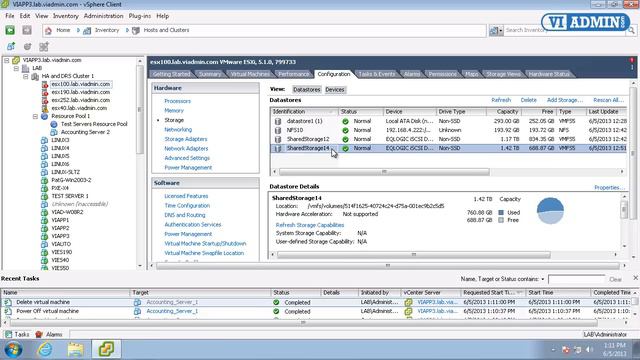The height and width of the screenshot is (360, 640).
Task: Open the search type dropdown arrow
Action: (501, 31)
